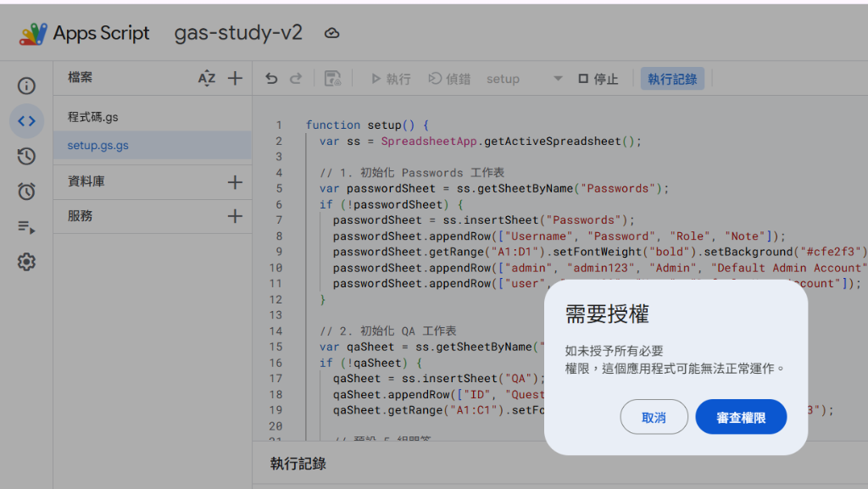The height and width of the screenshot is (489, 868).
Task: Click line 'if (!passwordSheet) {'
Action: (391, 205)
